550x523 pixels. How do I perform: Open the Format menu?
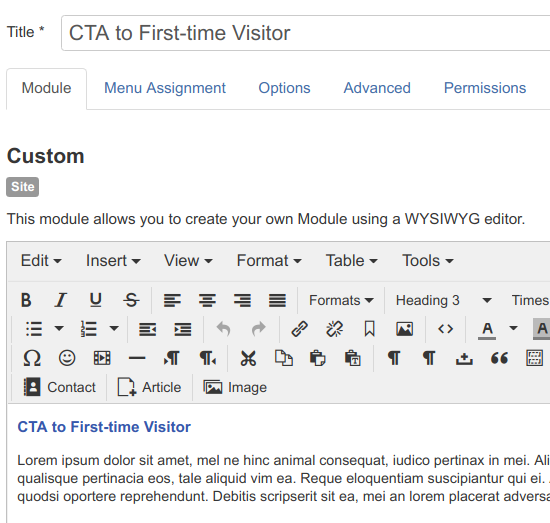click(x=269, y=261)
